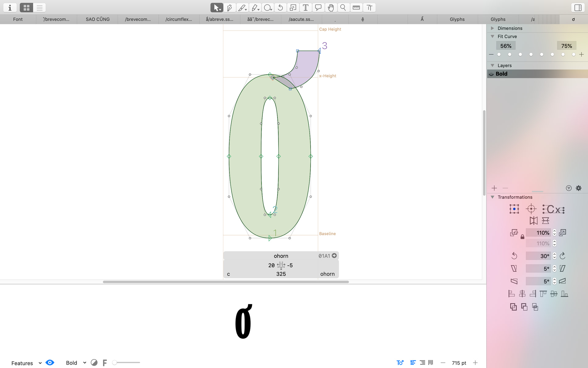Open the Font tab
Image resolution: width=588 pixels, height=368 pixels.
(18, 19)
